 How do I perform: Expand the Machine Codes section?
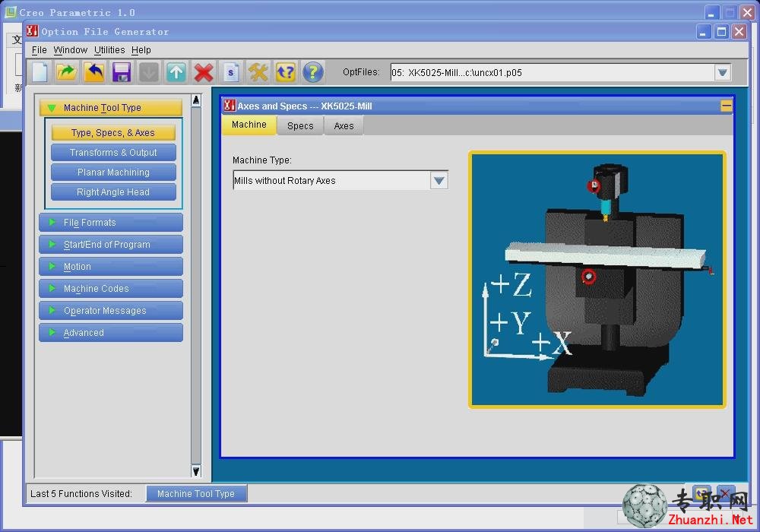tap(111, 288)
